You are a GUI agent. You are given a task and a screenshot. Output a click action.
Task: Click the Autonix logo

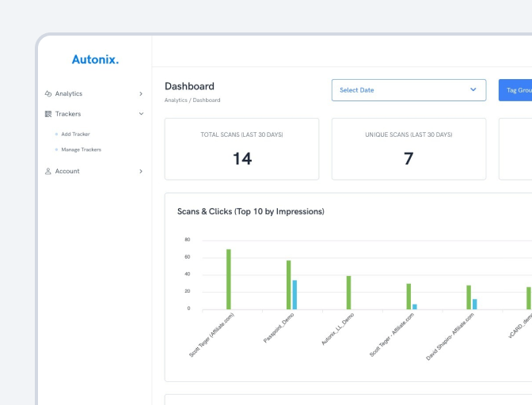pyautogui.click(x=95, y=59)
